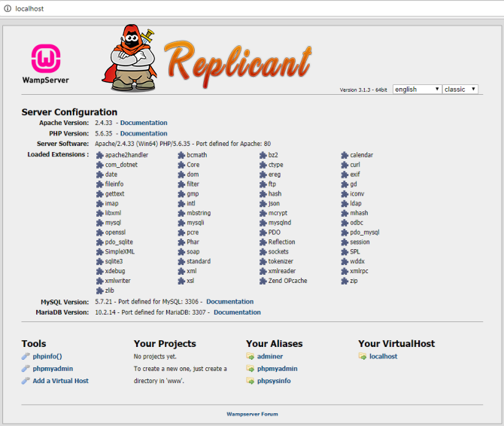The image size is (504, 426).
Task: Select the tokenizer extension text
Action: tap(281, 261)
